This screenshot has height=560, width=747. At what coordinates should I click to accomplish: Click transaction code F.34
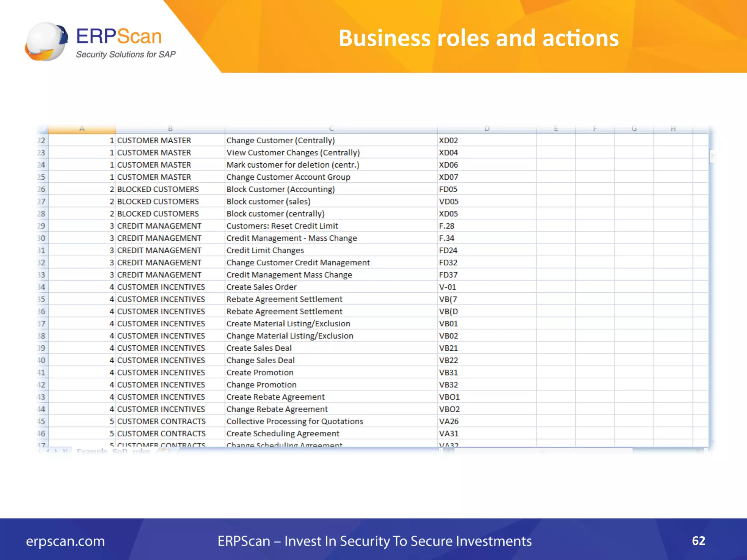tap(487, 238)
